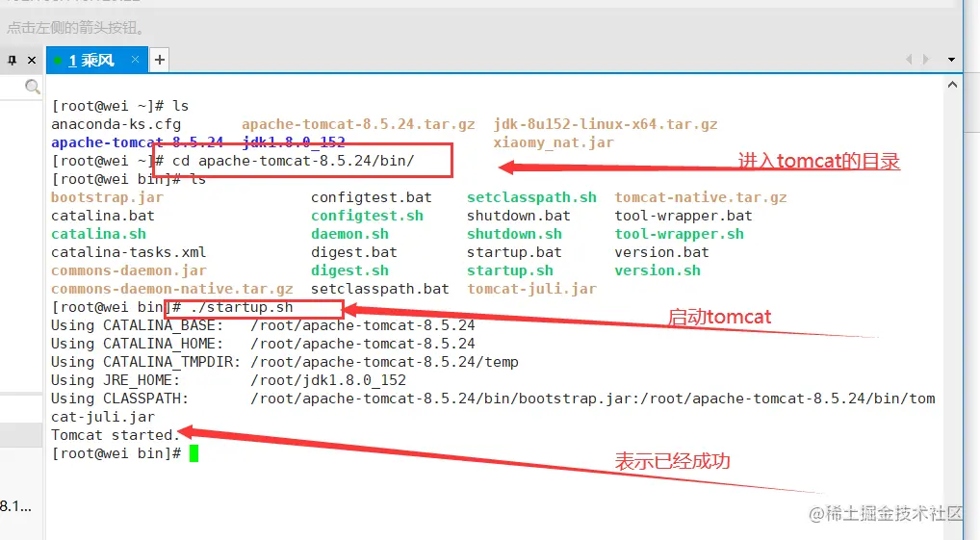Click the 'Using JRE_HOME:' output line

tap(229, 380)
